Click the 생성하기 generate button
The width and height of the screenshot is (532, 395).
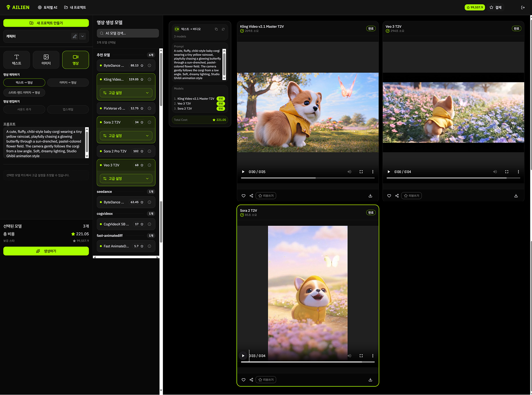point(46,251)
